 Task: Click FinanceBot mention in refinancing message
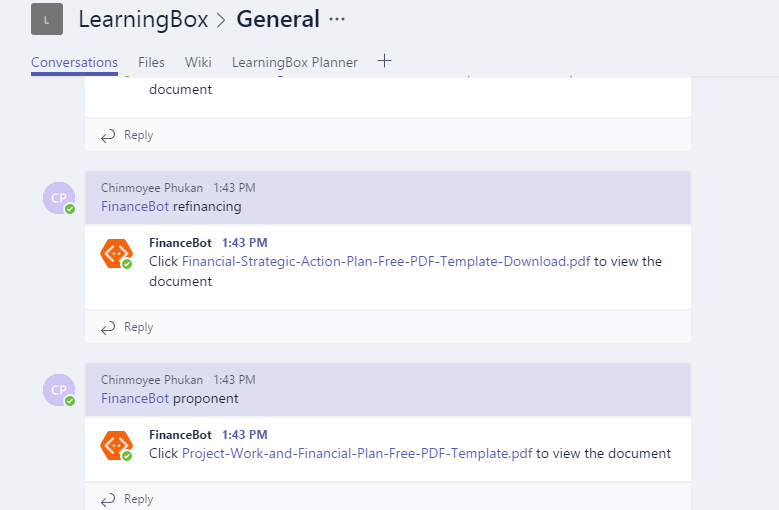click(x=135, y=206)
